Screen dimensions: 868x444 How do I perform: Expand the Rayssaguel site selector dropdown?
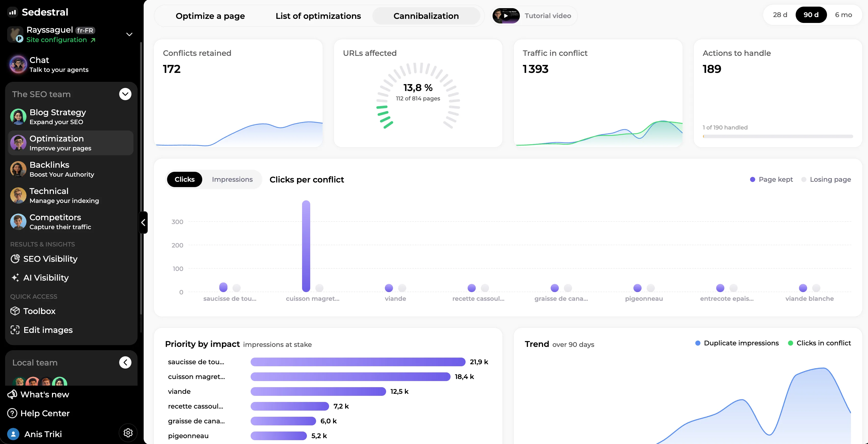[x=129, y=34]
